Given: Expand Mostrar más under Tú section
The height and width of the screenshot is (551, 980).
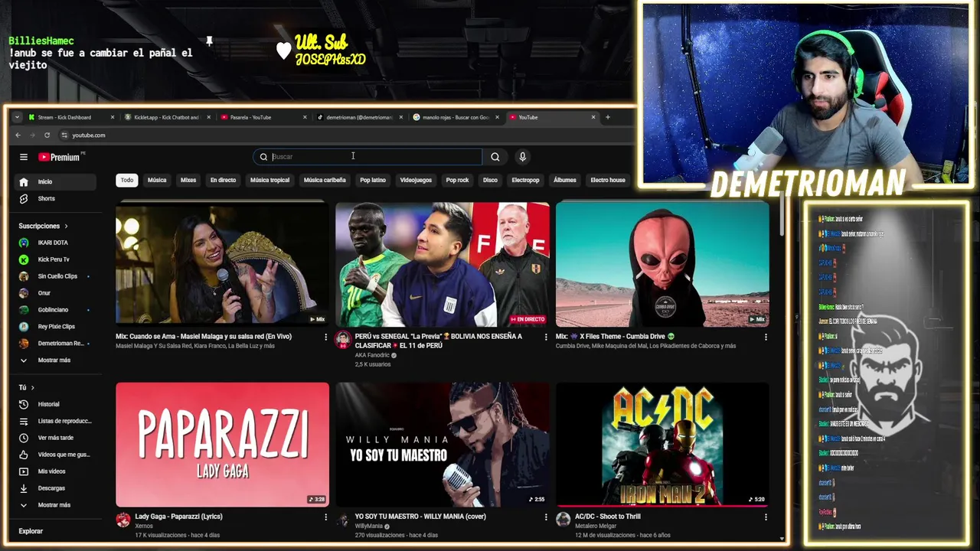Looking at the screenshot, I should (54, 505).
